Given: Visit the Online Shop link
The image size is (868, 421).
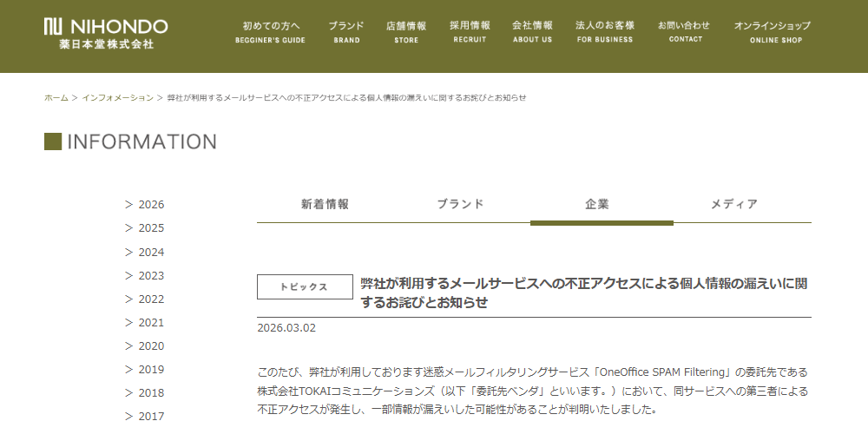Looking at the screenshot, I should pos(772,32).
